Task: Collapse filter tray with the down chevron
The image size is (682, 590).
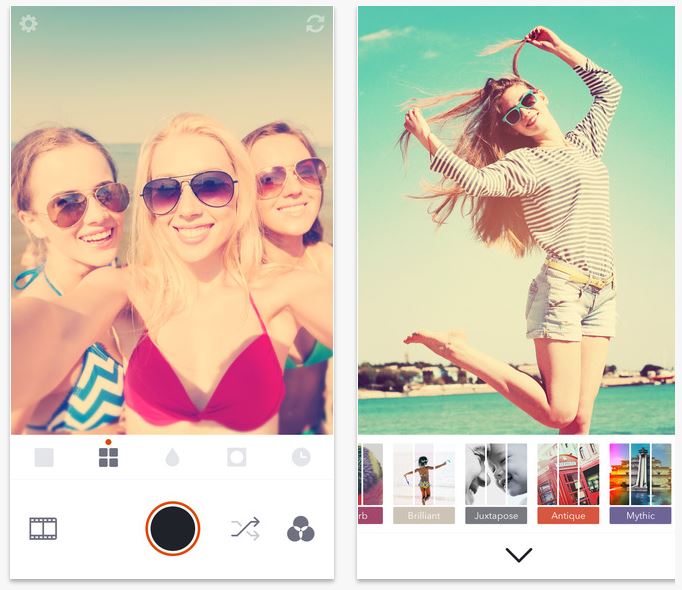Action: 518,555
